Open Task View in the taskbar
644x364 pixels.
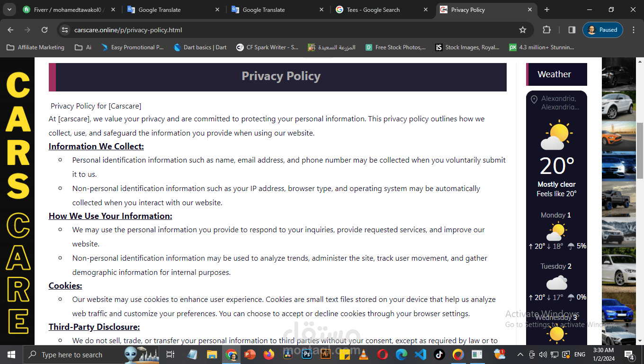[x=170, y=355]
